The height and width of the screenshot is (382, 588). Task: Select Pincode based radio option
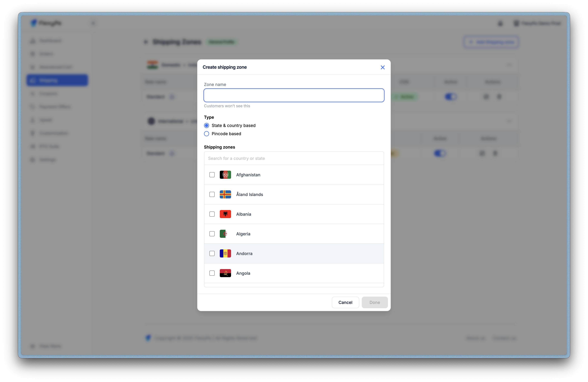click(x=207, y=134)
